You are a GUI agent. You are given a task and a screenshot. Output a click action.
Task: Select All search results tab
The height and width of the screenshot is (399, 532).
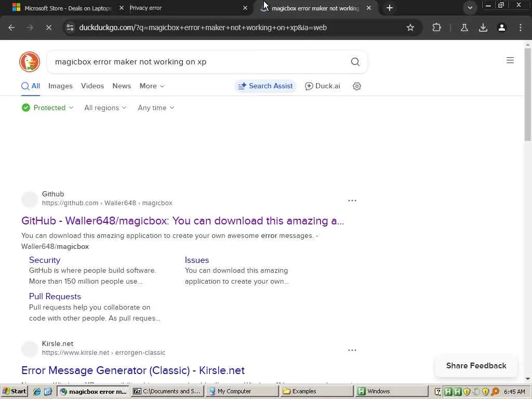(31, 86)
